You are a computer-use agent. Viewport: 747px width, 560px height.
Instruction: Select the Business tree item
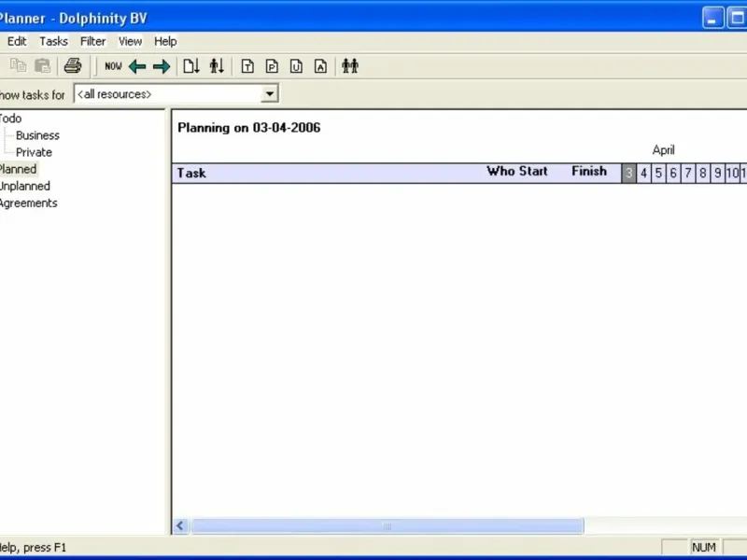37,135
